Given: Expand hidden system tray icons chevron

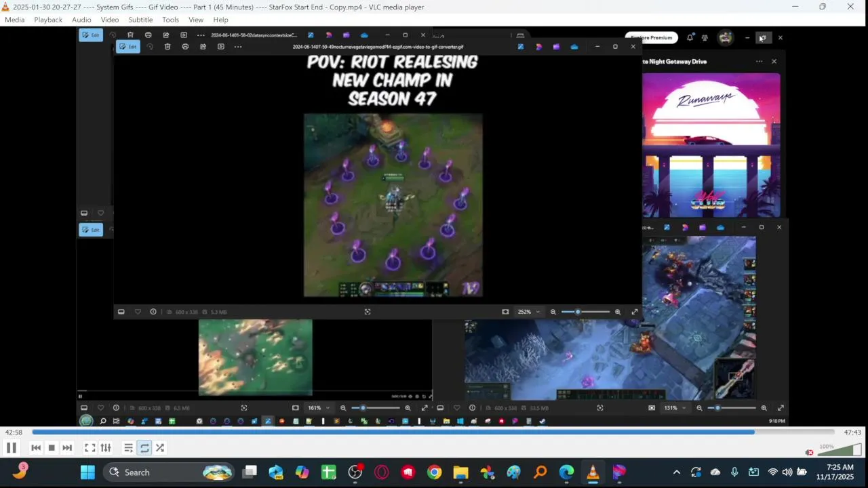Looking at the screenshot, I should pos(676,472).
